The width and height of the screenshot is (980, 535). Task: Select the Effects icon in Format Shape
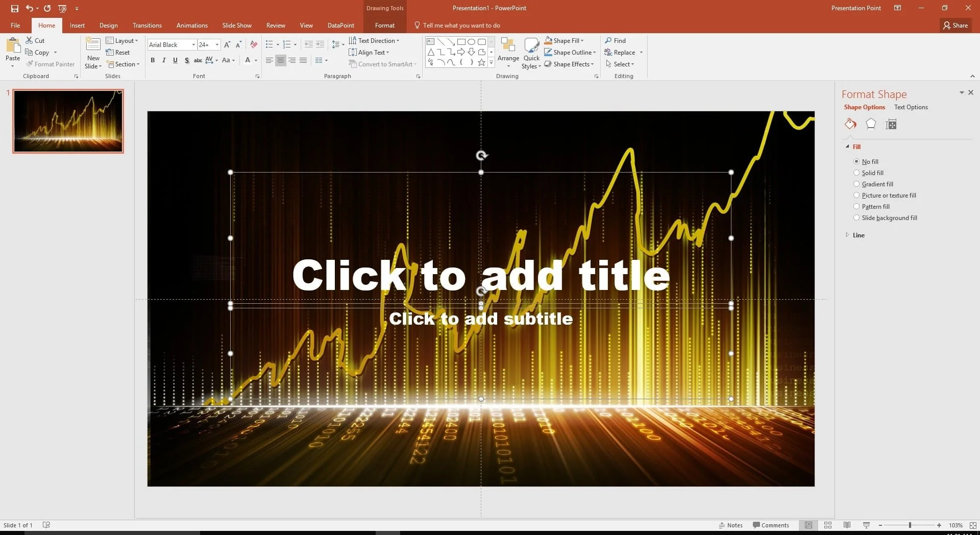[x=870, y=124]
